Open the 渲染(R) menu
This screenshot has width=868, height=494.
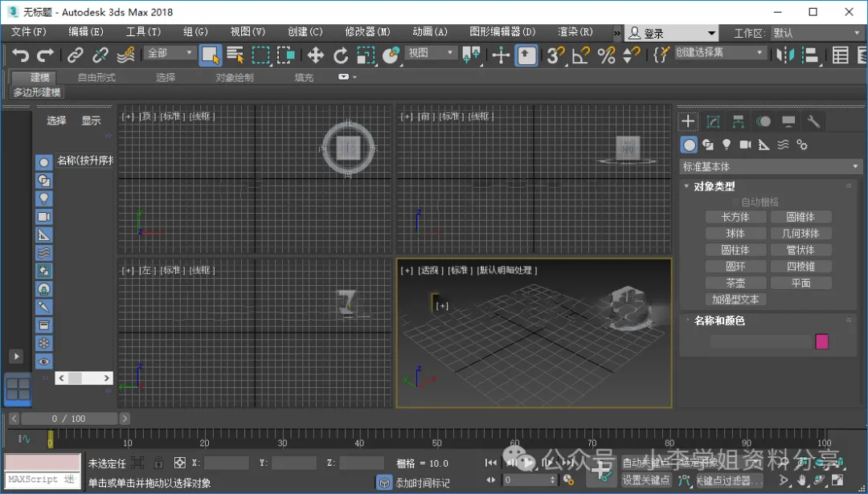tap(575, 32)
